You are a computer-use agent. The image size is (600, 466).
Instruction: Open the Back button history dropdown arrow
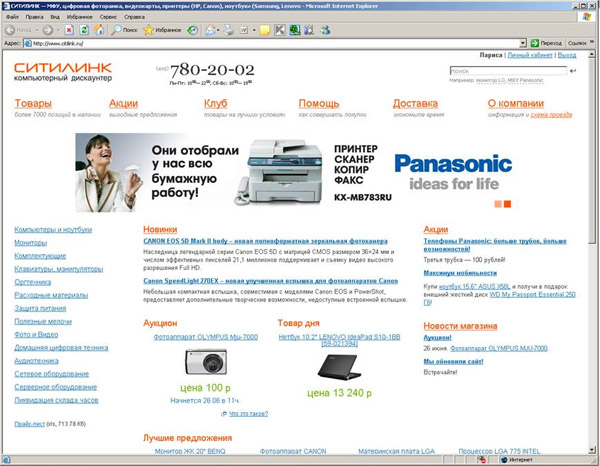coord(37,30)
